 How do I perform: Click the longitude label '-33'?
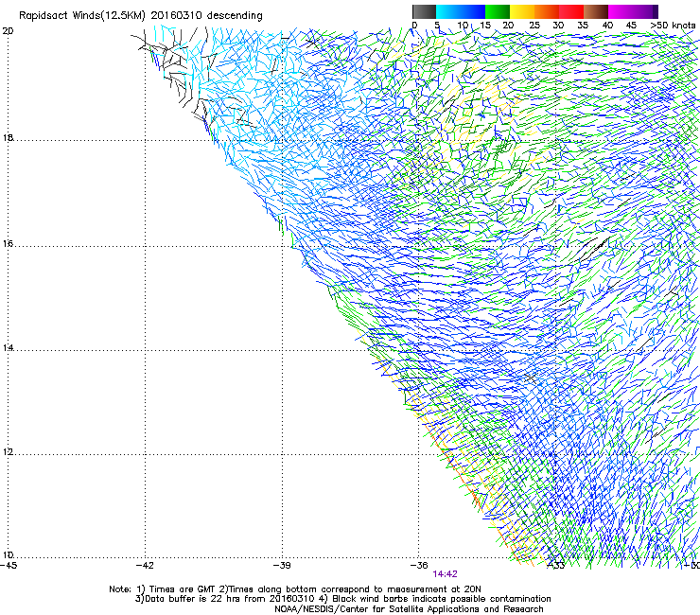[x=556, y=566]
